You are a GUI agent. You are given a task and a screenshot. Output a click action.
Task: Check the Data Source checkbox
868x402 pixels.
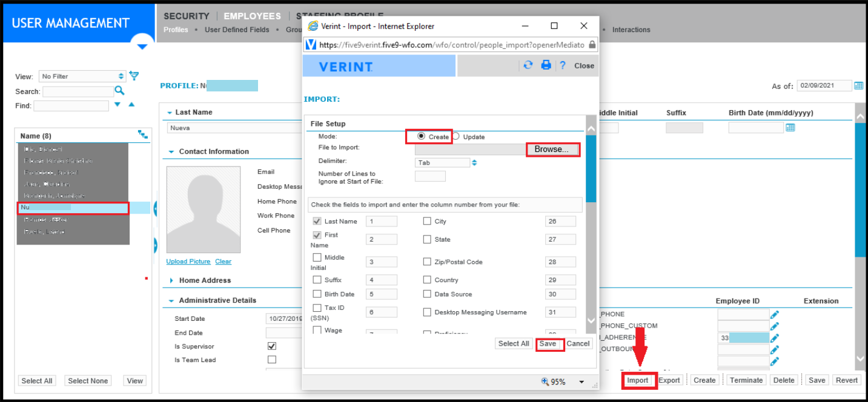(427, 294)
